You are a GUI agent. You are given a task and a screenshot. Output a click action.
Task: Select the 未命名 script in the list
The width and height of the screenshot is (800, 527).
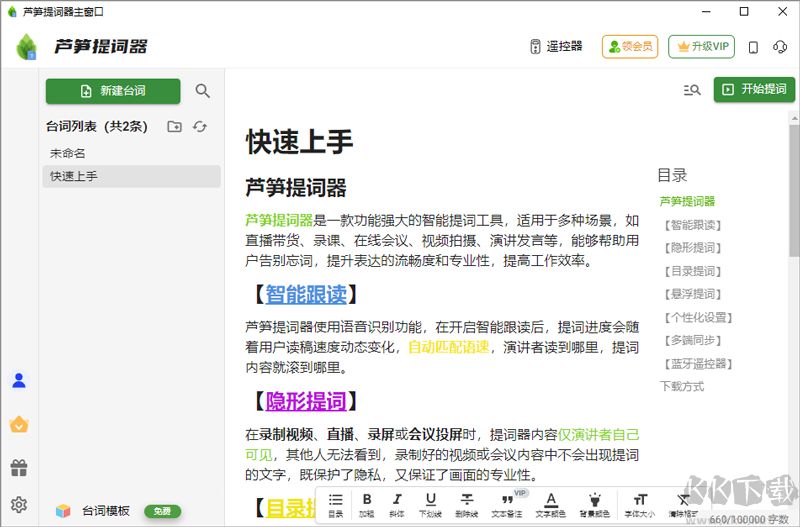132,153
